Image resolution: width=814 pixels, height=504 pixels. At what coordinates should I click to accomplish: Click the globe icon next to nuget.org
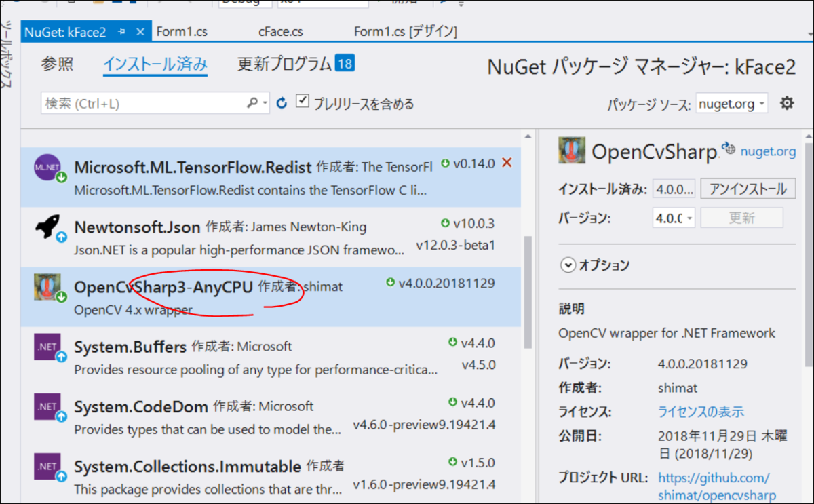coord(729,148)
